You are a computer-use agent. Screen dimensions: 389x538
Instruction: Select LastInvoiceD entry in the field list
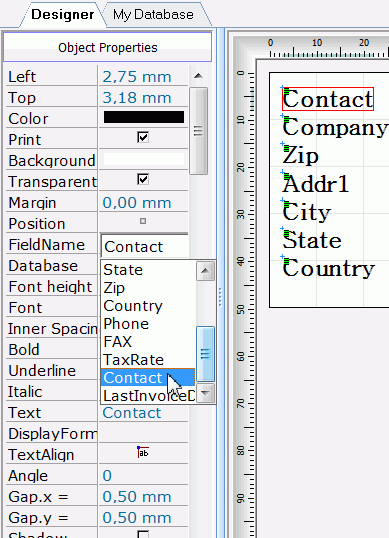coord(148,396)
